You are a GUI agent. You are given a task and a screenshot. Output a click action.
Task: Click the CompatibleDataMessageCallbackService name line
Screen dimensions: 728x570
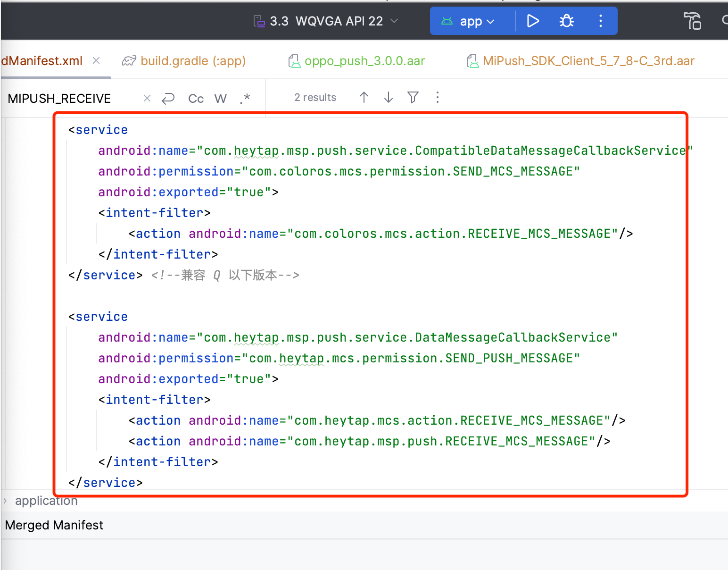(395, 151)
